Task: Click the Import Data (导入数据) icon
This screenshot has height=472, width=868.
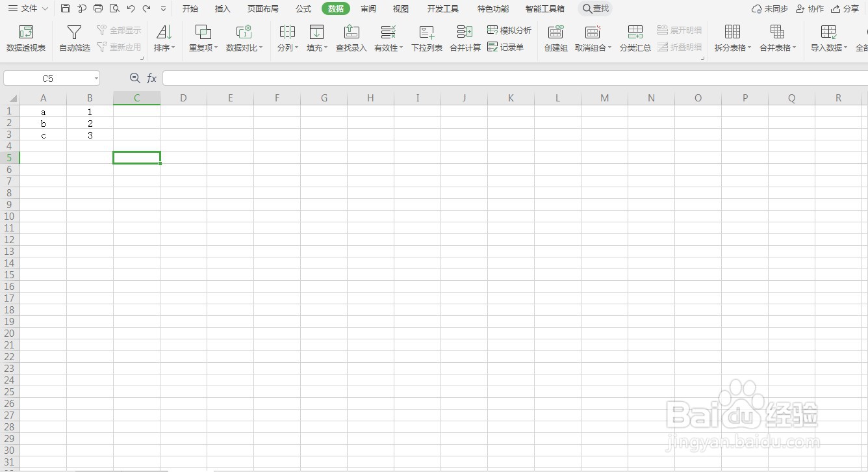Action: pyautogui.click(x=829, y=32)
